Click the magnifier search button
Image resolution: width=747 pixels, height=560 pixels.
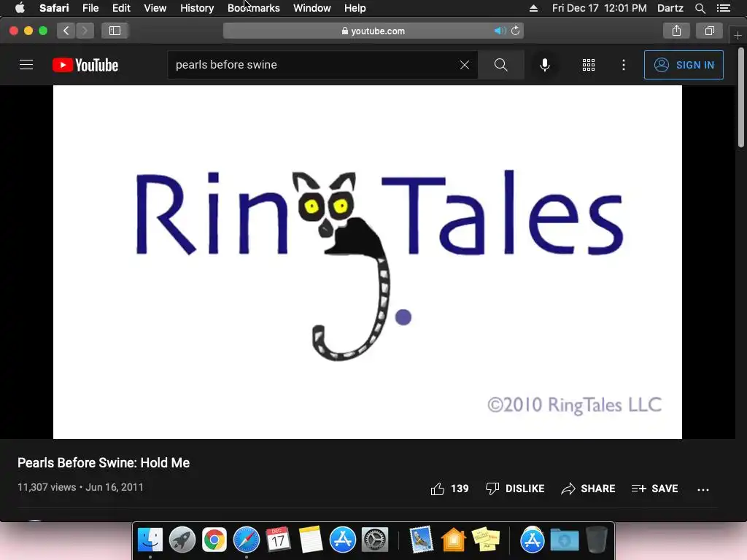point(500,65)
